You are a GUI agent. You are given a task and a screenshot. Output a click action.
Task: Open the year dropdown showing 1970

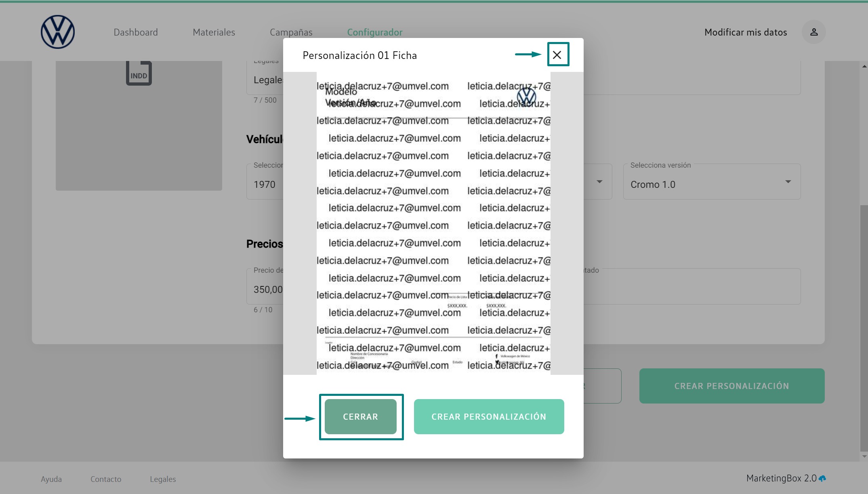pos(265,184)
